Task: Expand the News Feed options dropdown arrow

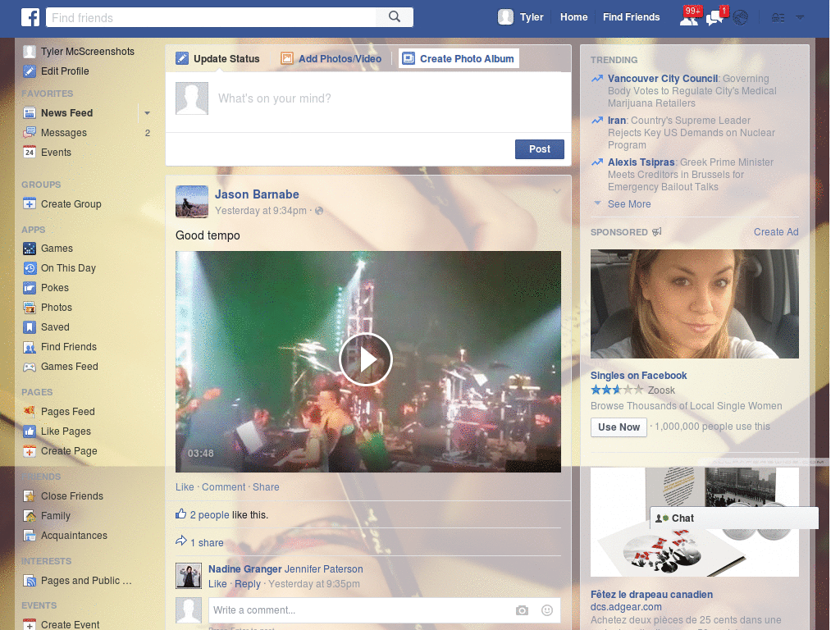Action: click(147, 113)
